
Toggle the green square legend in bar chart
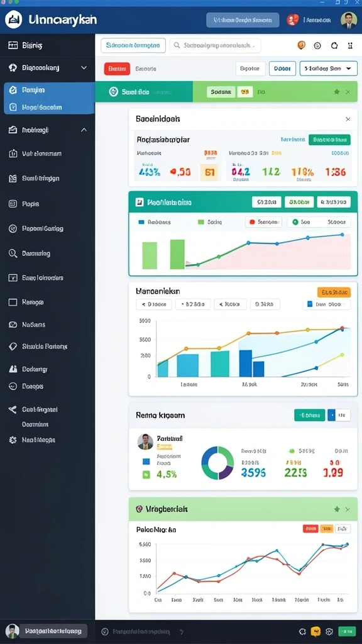200,222
